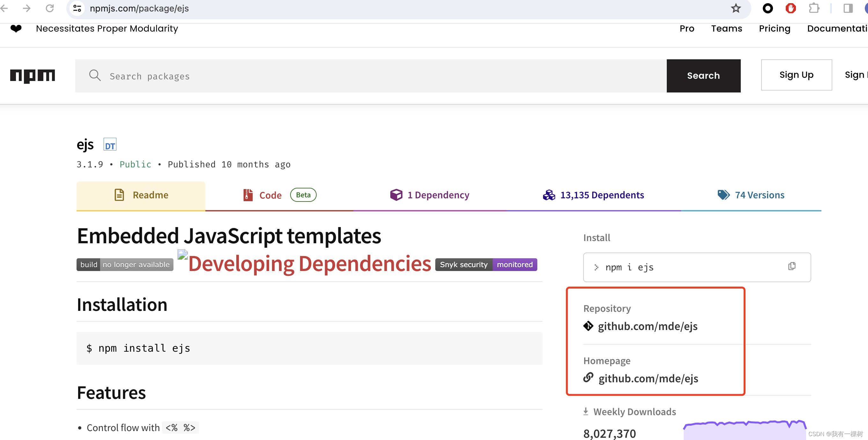Click the GitHub icon beside the repository URL
This screenshot has height=440, width=868.
click(x=588, y=326)
